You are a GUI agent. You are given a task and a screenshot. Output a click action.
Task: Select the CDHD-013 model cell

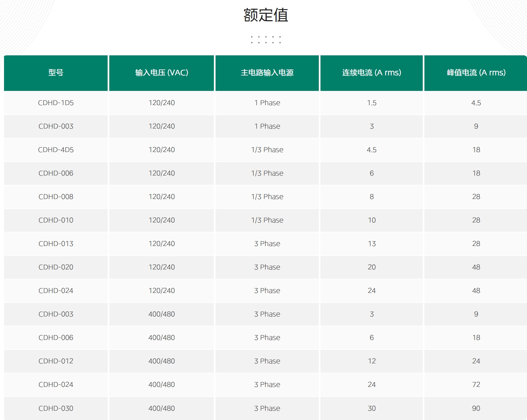click(56, 244)
